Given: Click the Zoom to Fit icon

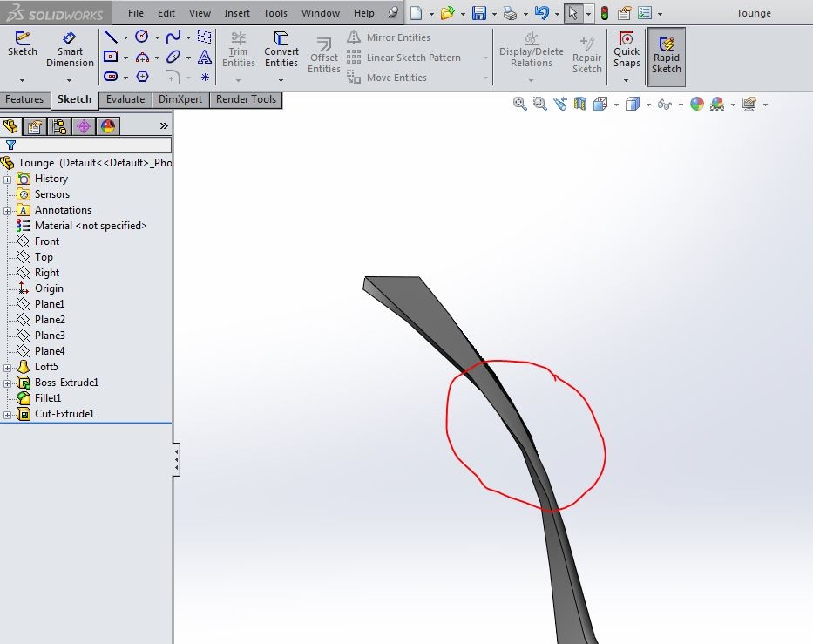Looking at the screenshot, I should pyautogui.click(x=519, y=105).
